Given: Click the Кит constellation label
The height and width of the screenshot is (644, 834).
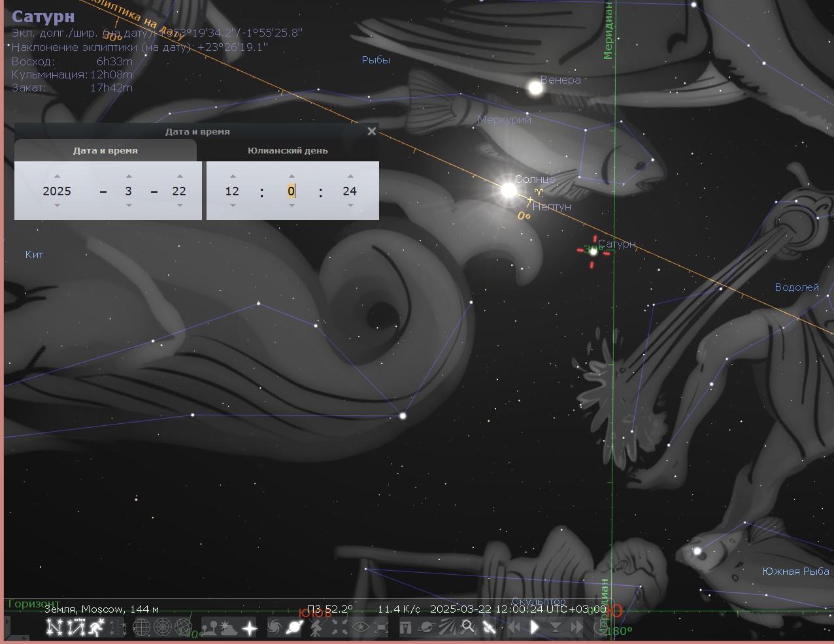Looking at the screenshot, I should click(34, 255).
